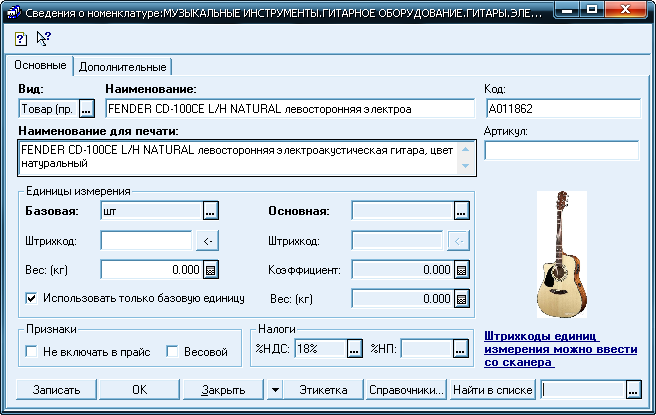Choose the %НП rate via the ellipsis button
656x415 pixels.
pos(460,348)
